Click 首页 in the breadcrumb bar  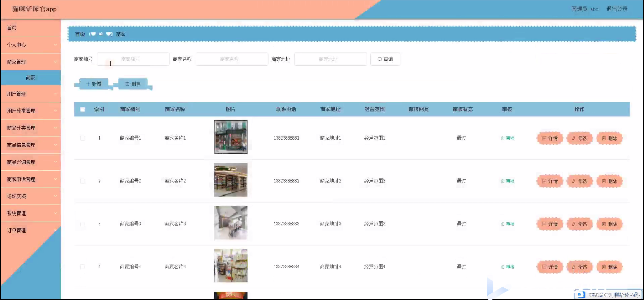pos(80,34)
